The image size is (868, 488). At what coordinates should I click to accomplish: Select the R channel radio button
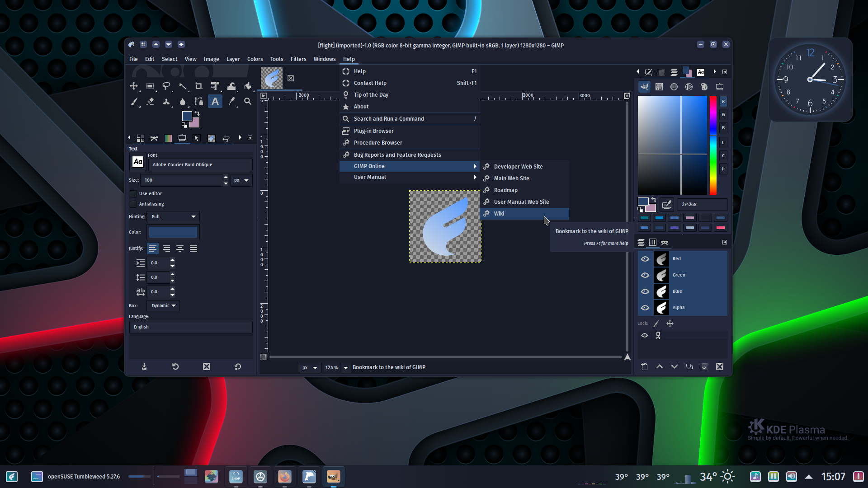(x=723, y=102)
